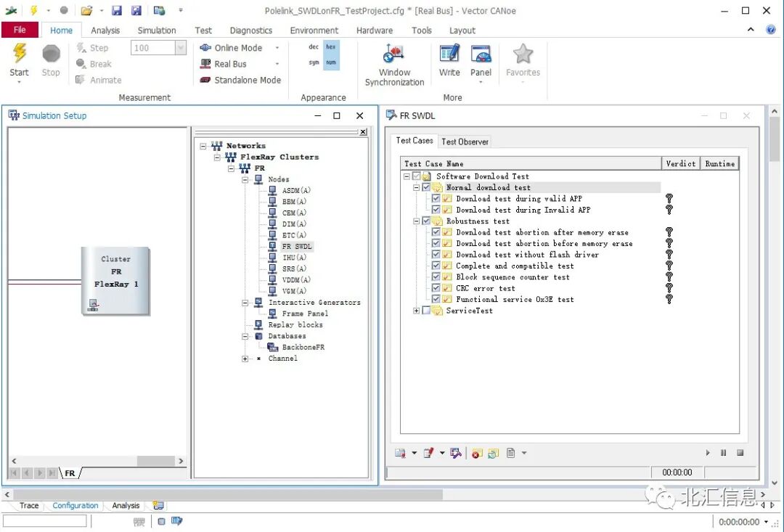784x532 pixels.
Task: Toggle sym display mode
Action: [314, 62]
